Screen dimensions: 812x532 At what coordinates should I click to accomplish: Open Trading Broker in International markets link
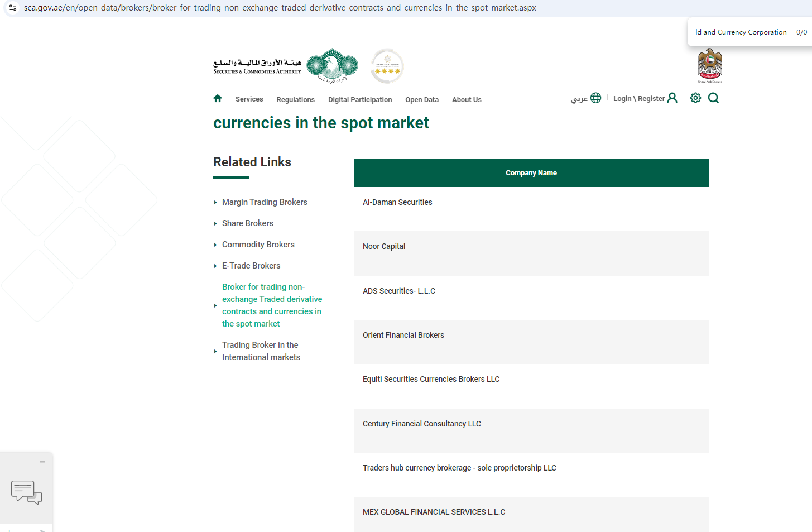coord(261,351)
